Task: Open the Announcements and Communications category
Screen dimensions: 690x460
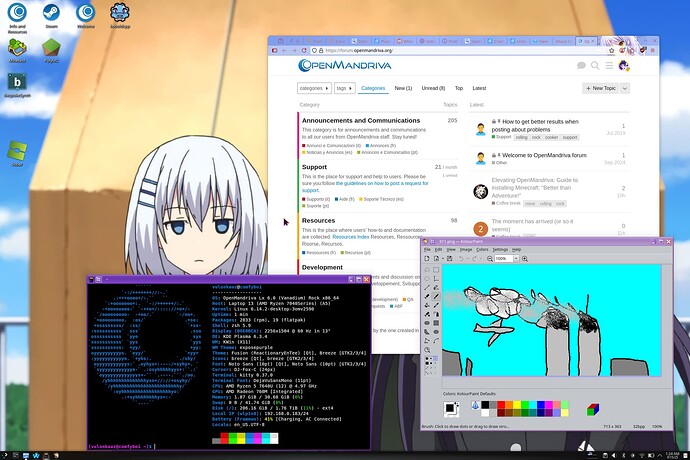Action: [361, 120]
